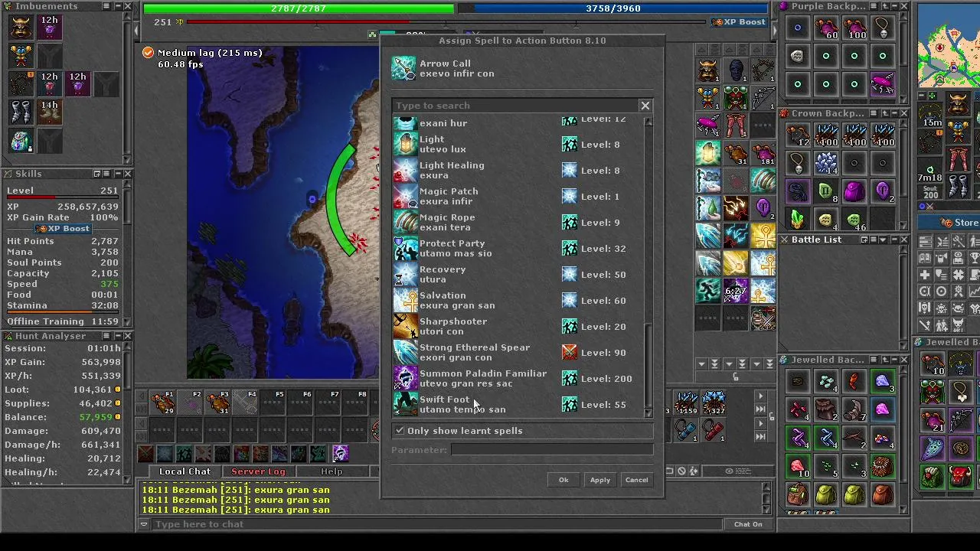The image size is (980, 551).
Task: Switch to the Server Log tab
Action: (258, 471)
